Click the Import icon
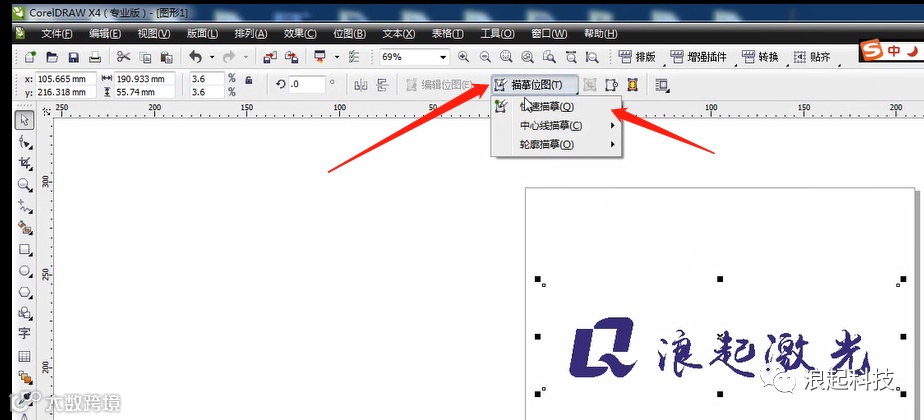Screen dimensions: 924x420 point(270,57)
